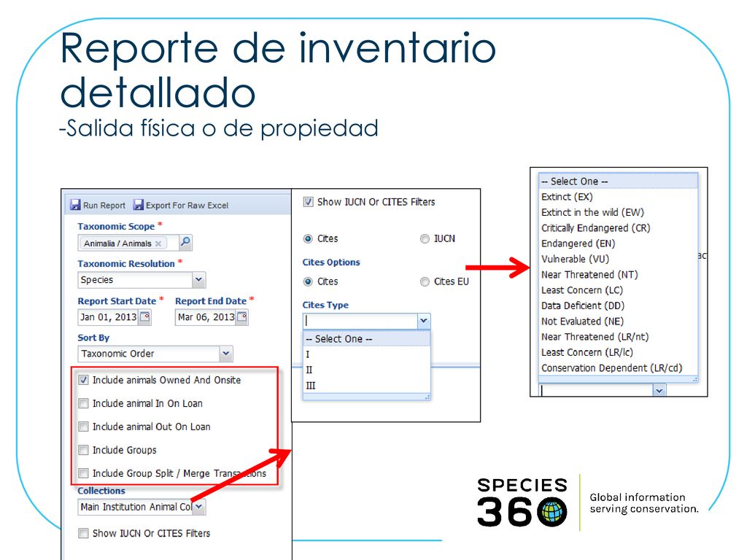Select the IUCN radio button
Screen dimensions: 747x560
(425, 238)
